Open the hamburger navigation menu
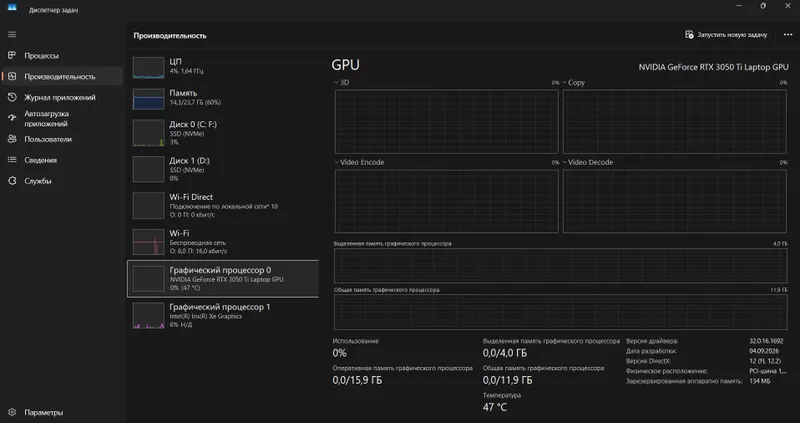The width and height of the screenshot is (800, 423). pyautogui.click(x=12, y=35)
